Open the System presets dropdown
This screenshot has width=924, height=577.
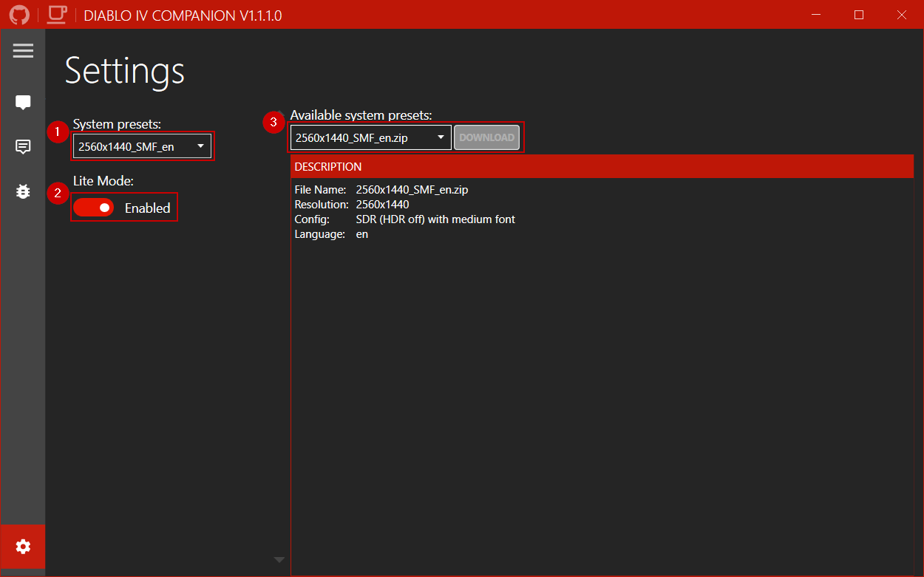(142, 146)
